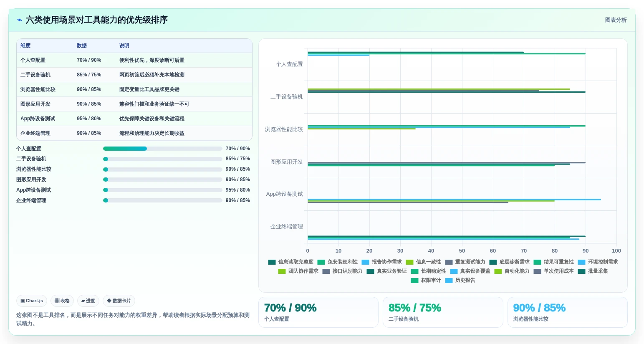Image resolution: width=644 pixels, height=344 pixels.
Task: Click the 表格 badge
Action: click(62, 301)
